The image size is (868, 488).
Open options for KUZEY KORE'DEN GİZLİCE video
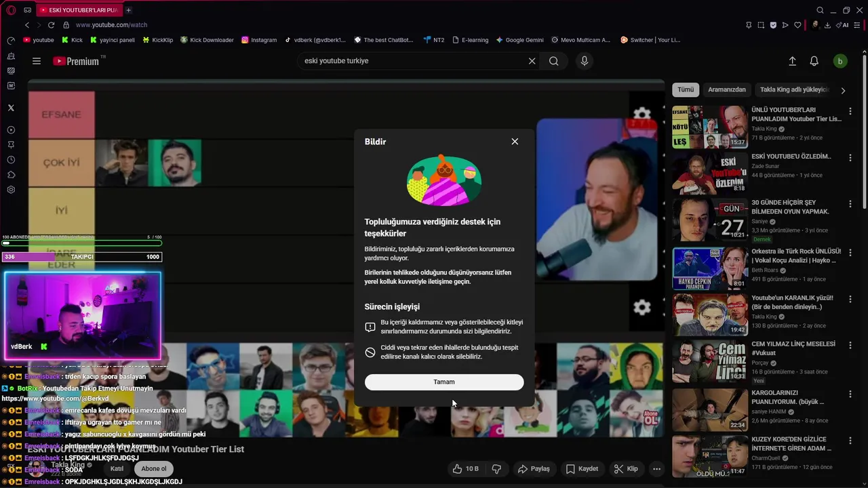850,440
